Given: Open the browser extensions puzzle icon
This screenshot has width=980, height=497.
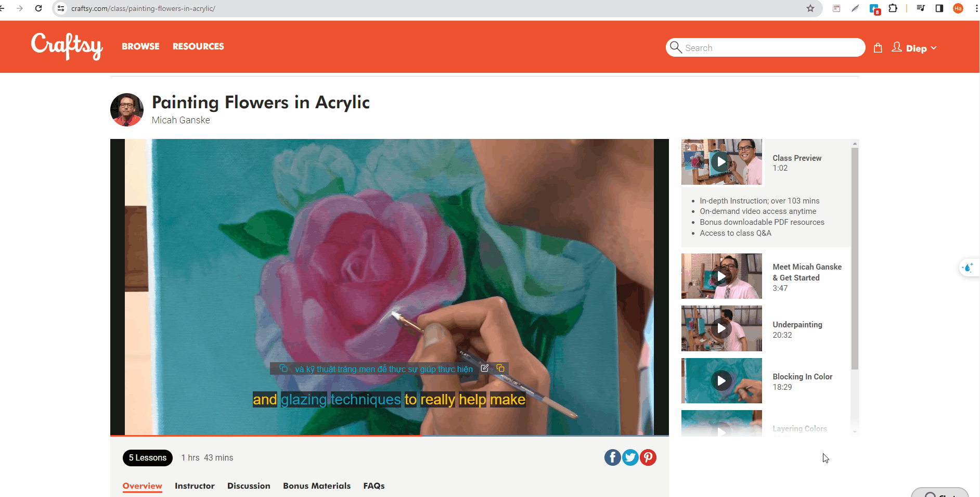Looking at the screenshot, I should 893,8.
